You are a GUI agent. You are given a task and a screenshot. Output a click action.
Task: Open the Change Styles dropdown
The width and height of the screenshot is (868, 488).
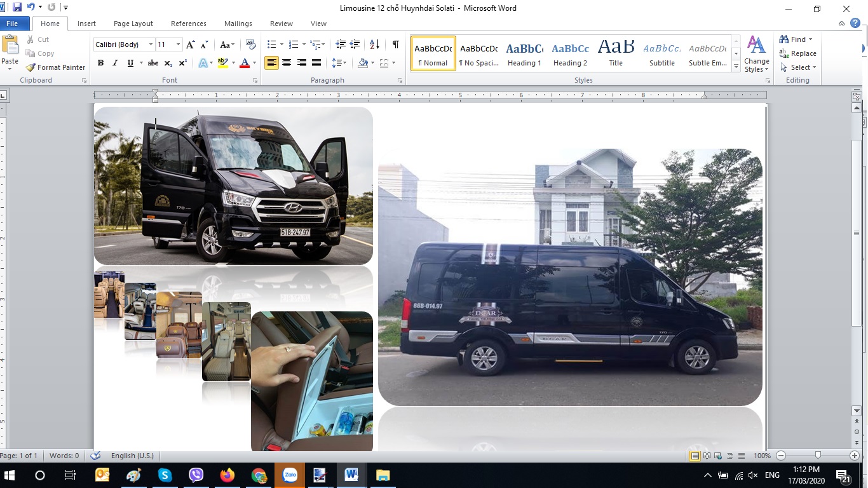click(756, 55)
